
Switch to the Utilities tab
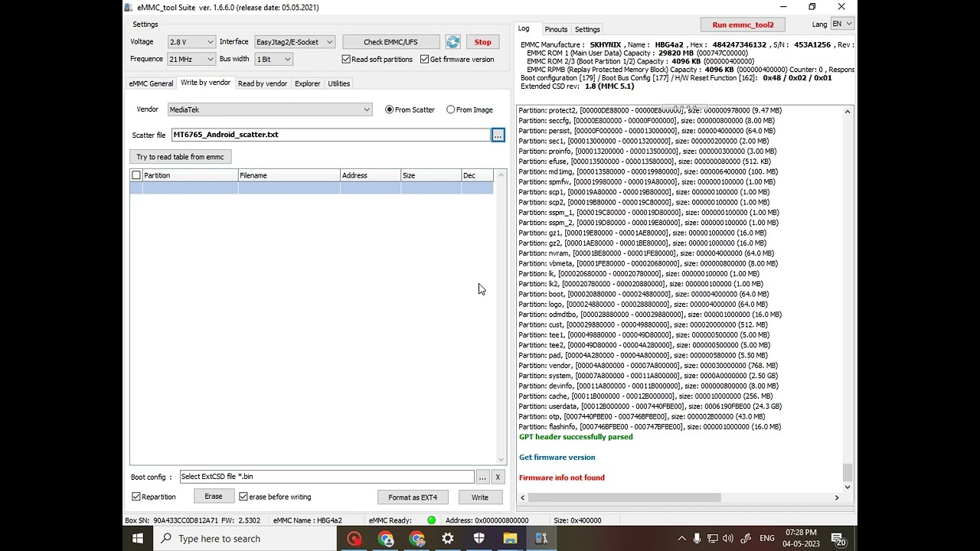(x=339, y=83)
